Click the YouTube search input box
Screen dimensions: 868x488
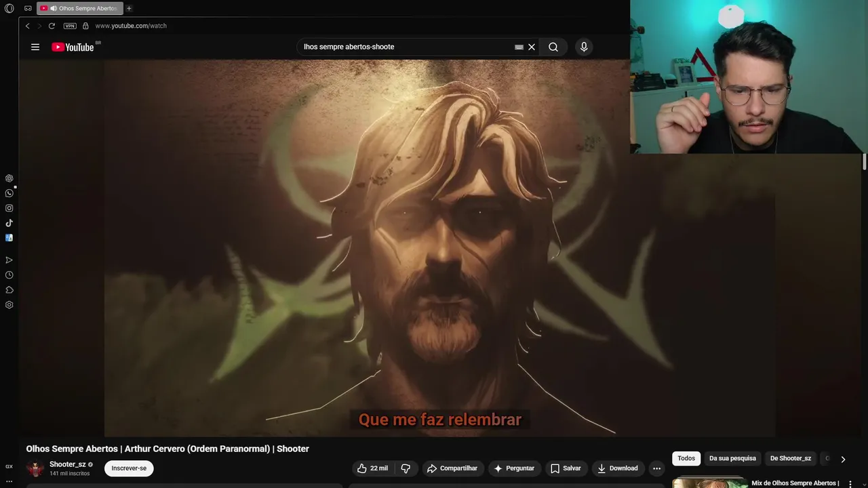pos(406,47)
